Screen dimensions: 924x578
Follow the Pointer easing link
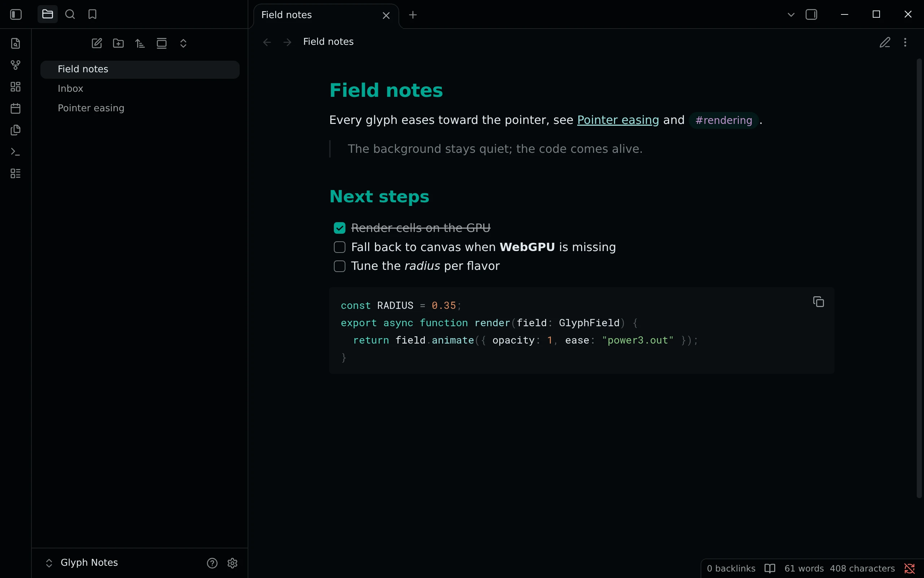(x=618, y=120)
